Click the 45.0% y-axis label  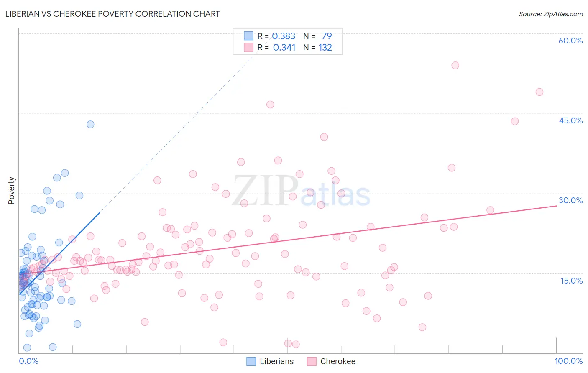click(570, 120)
